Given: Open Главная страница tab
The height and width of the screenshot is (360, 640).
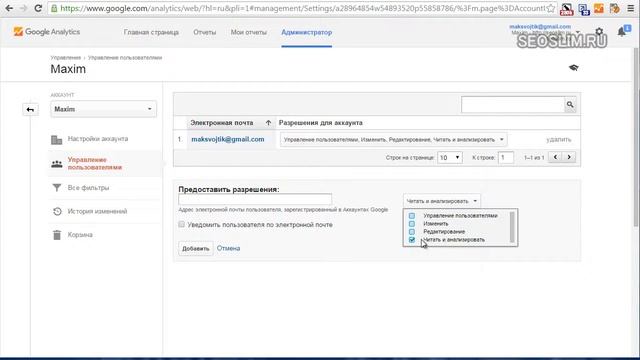Looking at the screenshot, I should (151, 32).
